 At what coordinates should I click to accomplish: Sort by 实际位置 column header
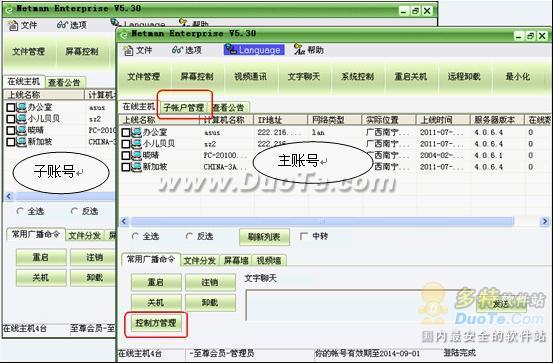point(389,120)
